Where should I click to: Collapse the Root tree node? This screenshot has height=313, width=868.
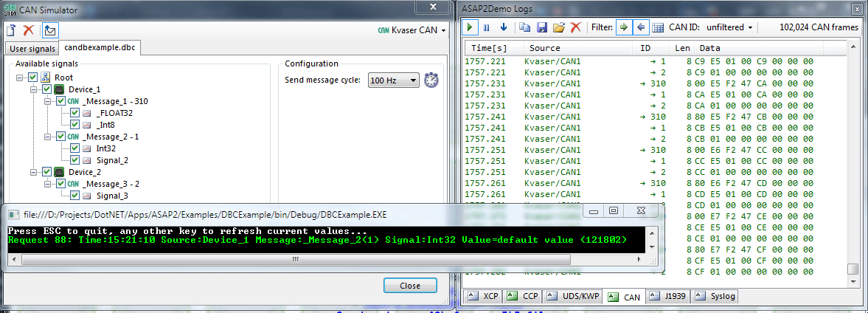coord(21,78)
